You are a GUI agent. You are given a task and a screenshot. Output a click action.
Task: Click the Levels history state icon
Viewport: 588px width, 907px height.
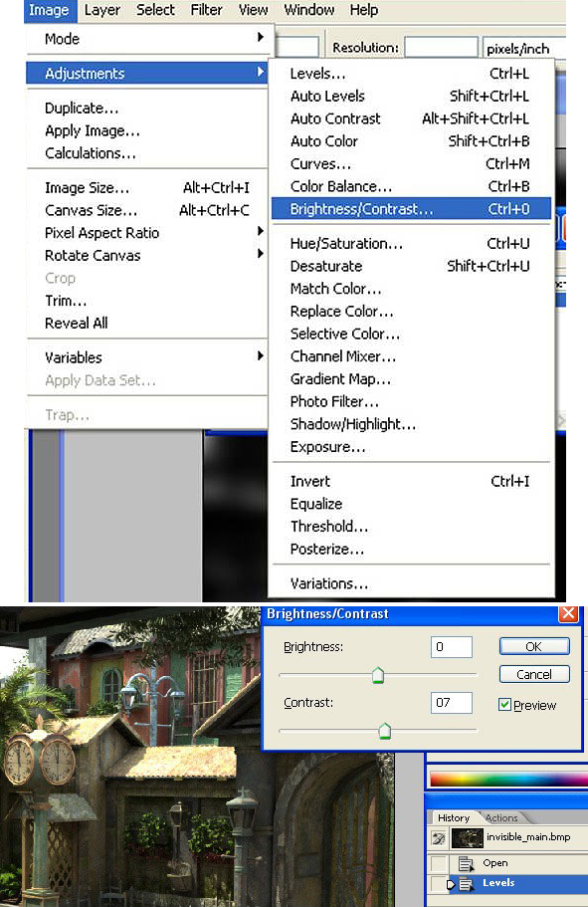(466, 884)
